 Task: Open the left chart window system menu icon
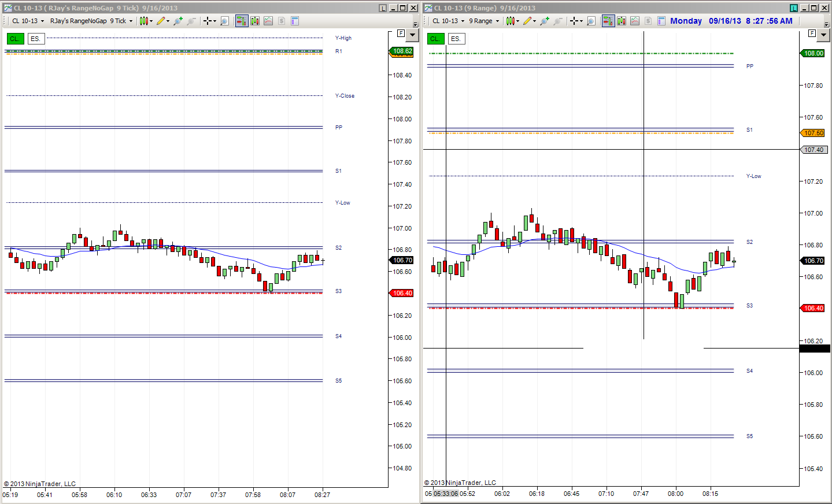pyautogui.click(x=8, y=8)
